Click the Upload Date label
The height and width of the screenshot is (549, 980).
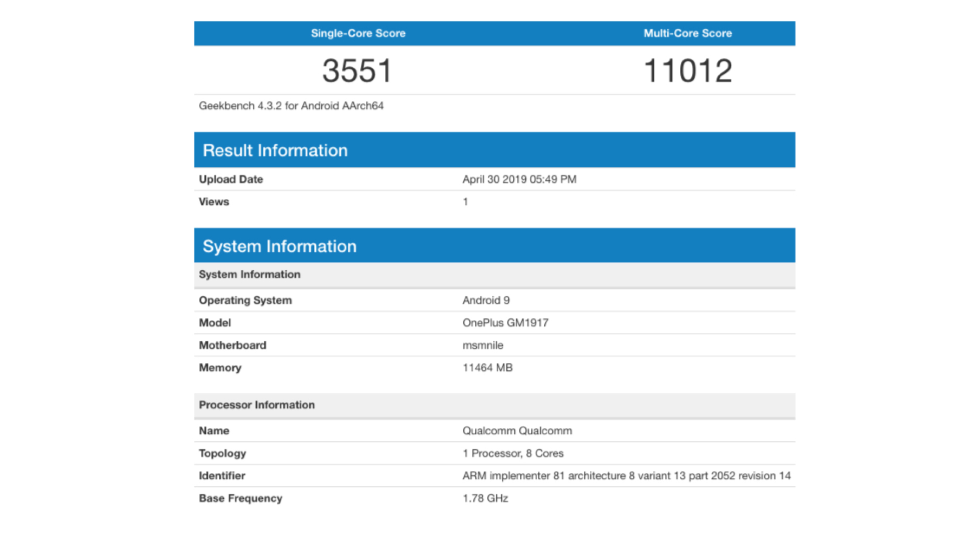tap(231, 179)
